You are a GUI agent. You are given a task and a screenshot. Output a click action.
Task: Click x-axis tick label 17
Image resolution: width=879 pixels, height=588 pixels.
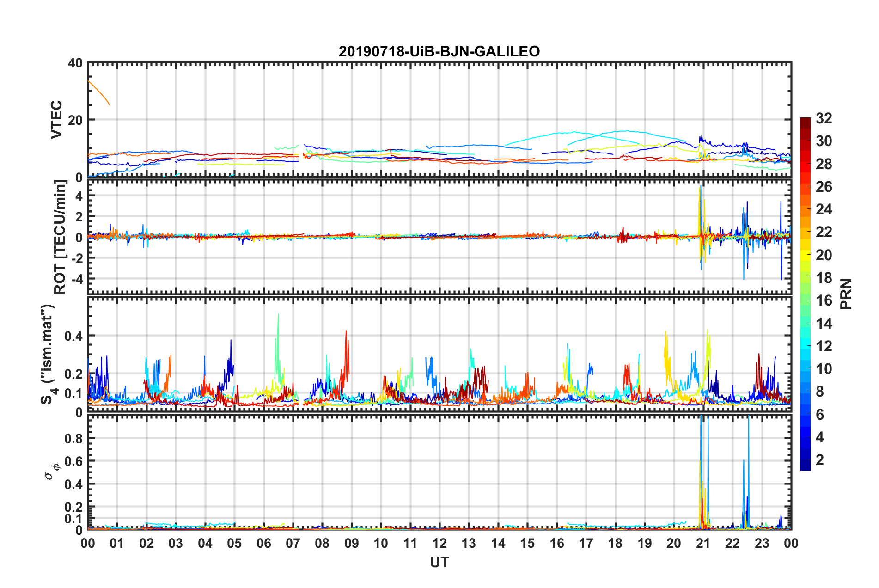tap(586, 543)
